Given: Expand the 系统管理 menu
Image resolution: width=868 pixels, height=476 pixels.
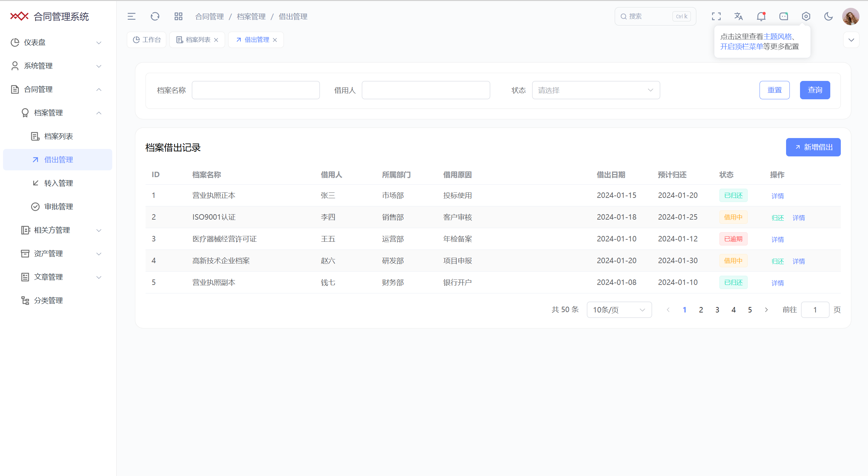Looking at the screenshot, I should tap(57, 66).
